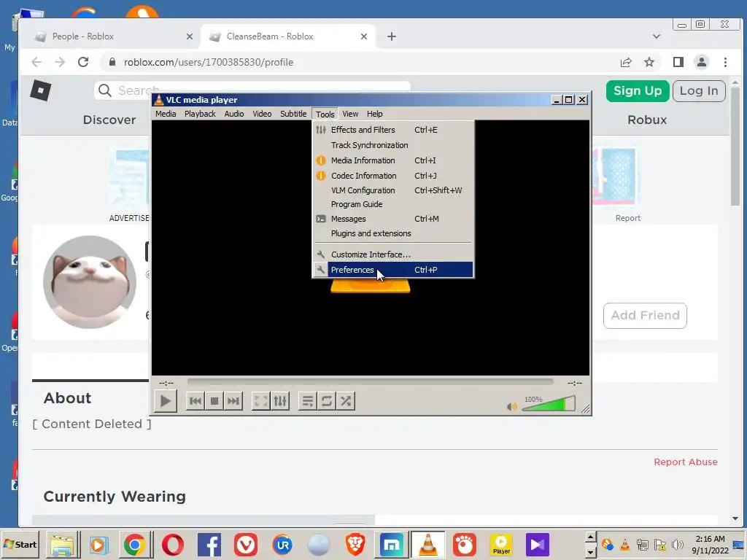This screenshot has height=560, width=747.
Task: Open VLC Video menu
Action: 262,114
